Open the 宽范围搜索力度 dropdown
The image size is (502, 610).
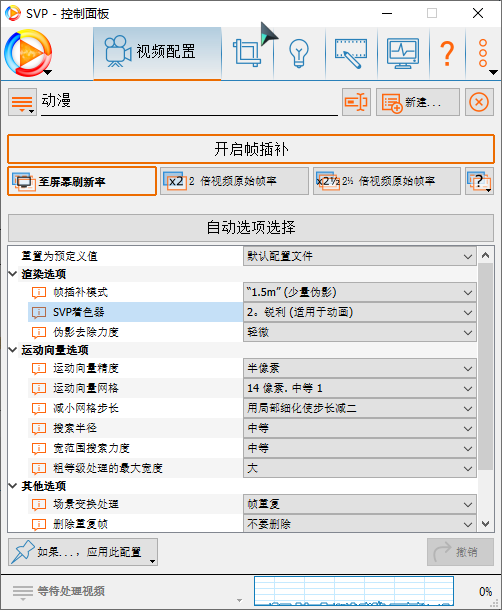[x=360, y=448]
